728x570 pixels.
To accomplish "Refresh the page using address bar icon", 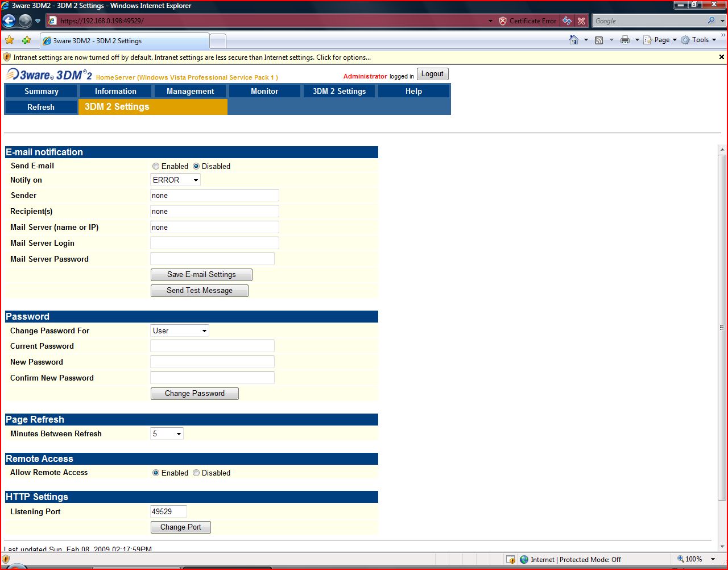I will 567,21.
